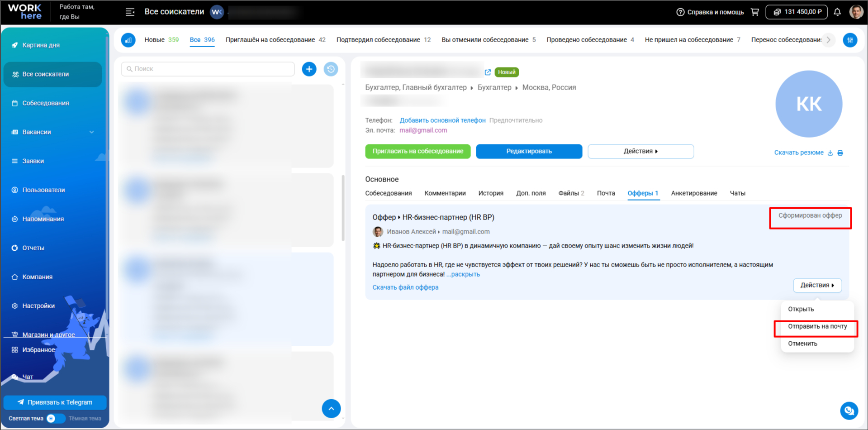Open notifications bell icon
This screenshot has height=430, width=868.
click(837, 12)
